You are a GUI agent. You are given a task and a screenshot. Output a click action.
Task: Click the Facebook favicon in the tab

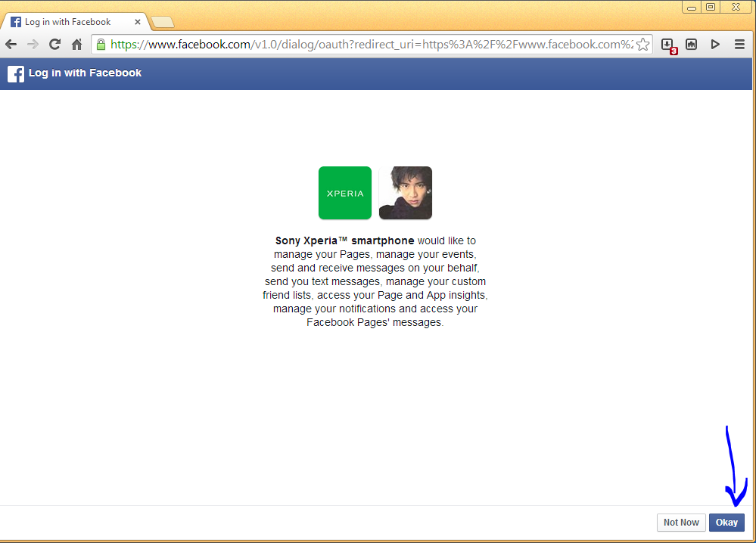tap(16, 22)
